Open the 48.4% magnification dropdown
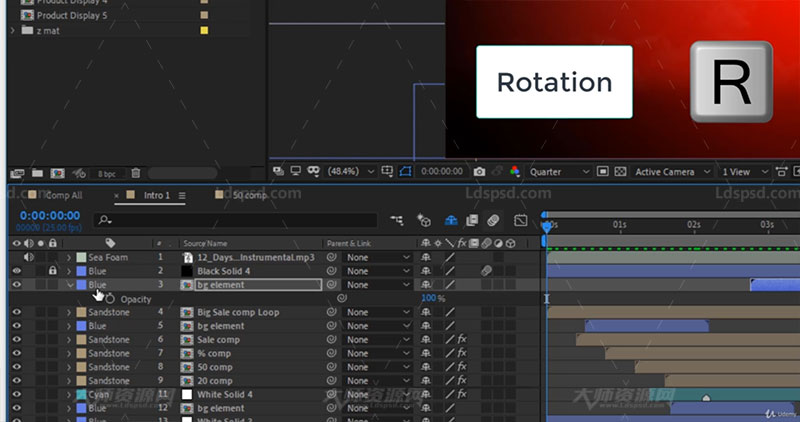 pyautogui.click(x=351, y=171)
